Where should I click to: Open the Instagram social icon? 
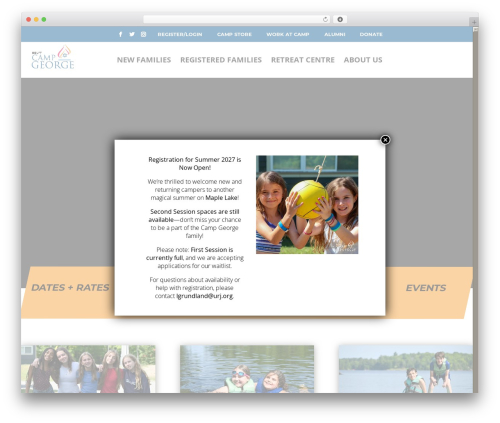coord(143,34)
